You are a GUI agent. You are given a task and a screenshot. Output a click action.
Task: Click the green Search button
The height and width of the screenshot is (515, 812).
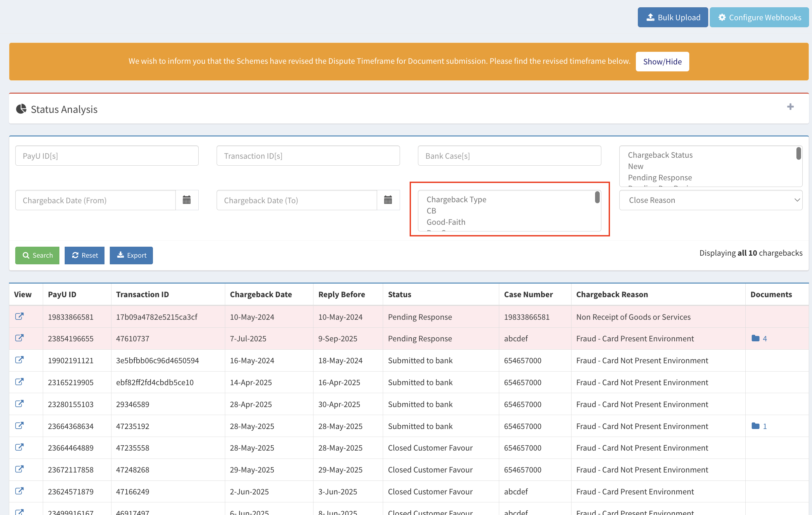pyautogui.click(x=37, y=255)
